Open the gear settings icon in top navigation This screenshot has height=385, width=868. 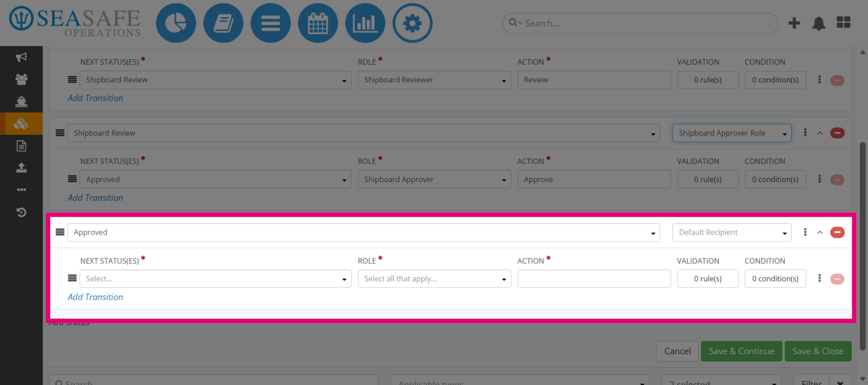coord(412,23)
